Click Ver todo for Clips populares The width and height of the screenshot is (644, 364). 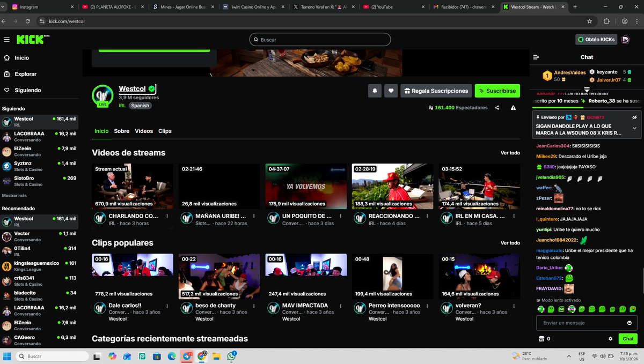coord(510,243)
